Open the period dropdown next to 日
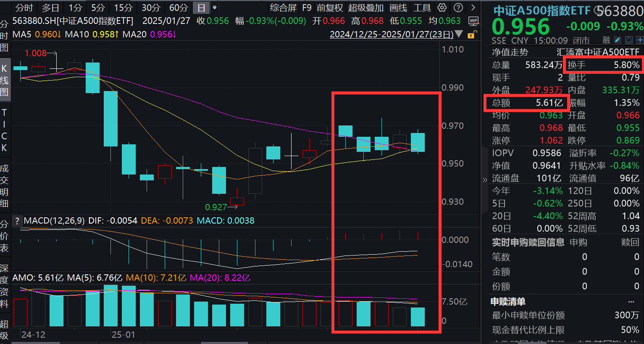This screenshot has width=644, height=344. (x=215, y=8)
